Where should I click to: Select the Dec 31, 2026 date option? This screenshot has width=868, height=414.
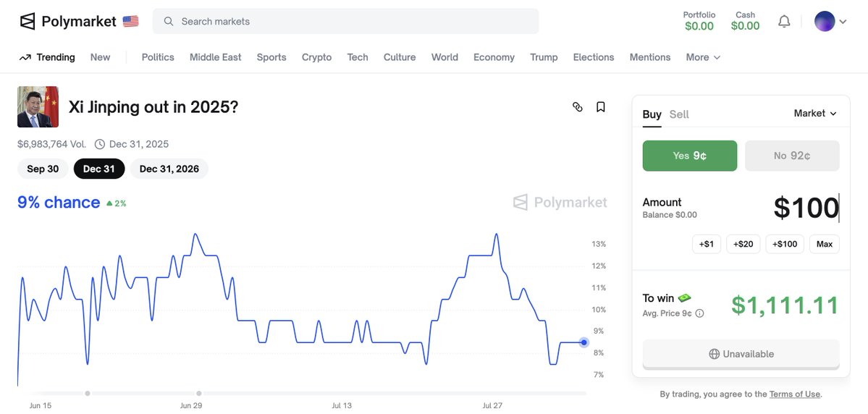(x=169, y=169)
